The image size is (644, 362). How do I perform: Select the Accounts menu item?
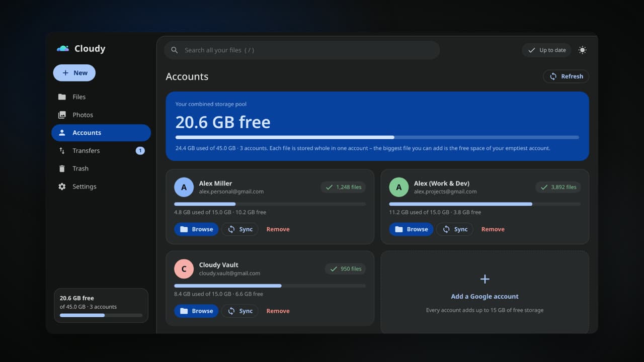pos(101,133)
